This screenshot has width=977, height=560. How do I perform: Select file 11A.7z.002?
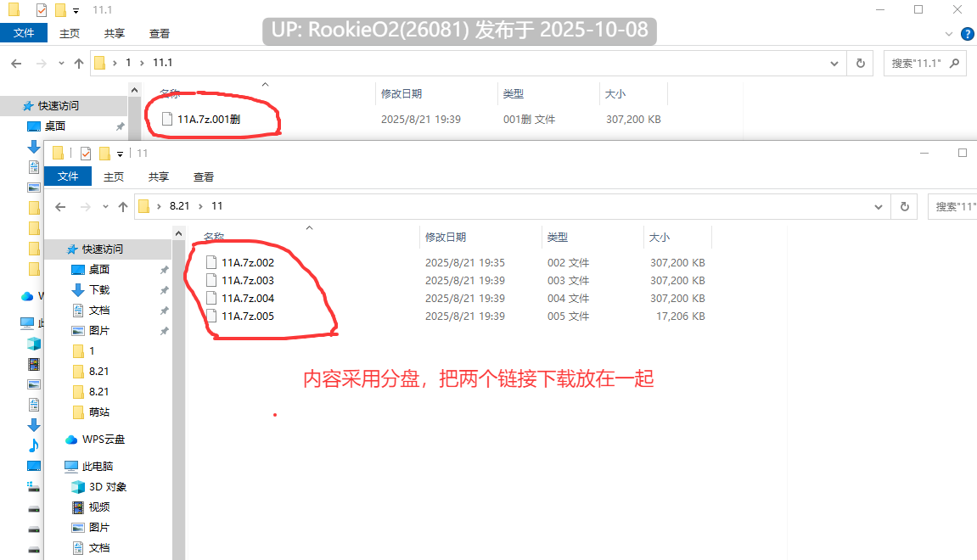(x=248, y=263)
